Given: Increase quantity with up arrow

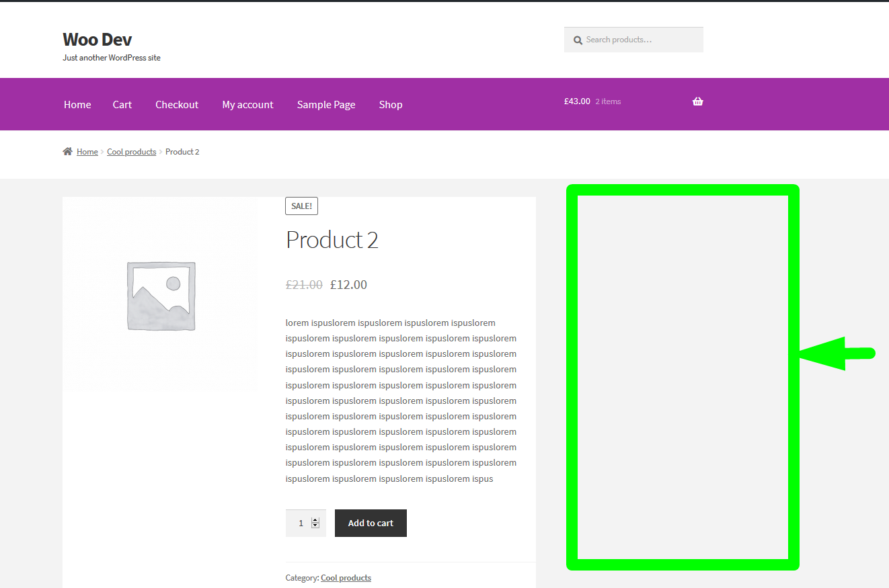Looking at the screenshot, I should tap(315, 520).
